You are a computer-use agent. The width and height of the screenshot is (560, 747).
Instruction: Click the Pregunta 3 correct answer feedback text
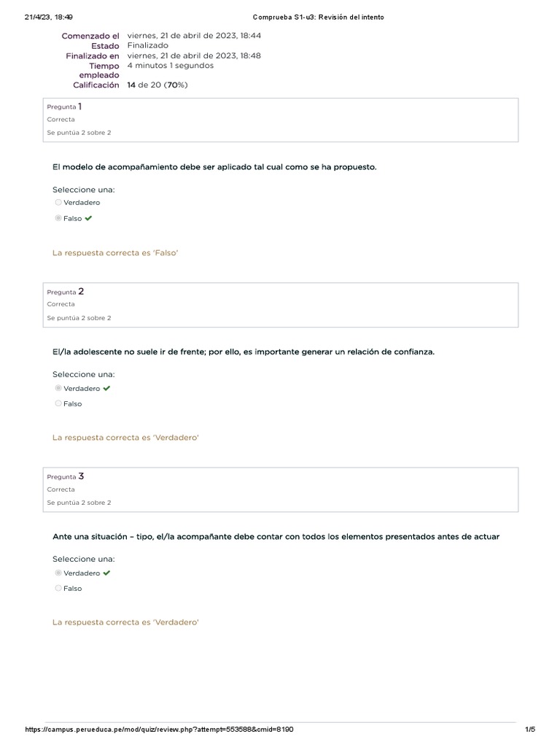(125, 622)
